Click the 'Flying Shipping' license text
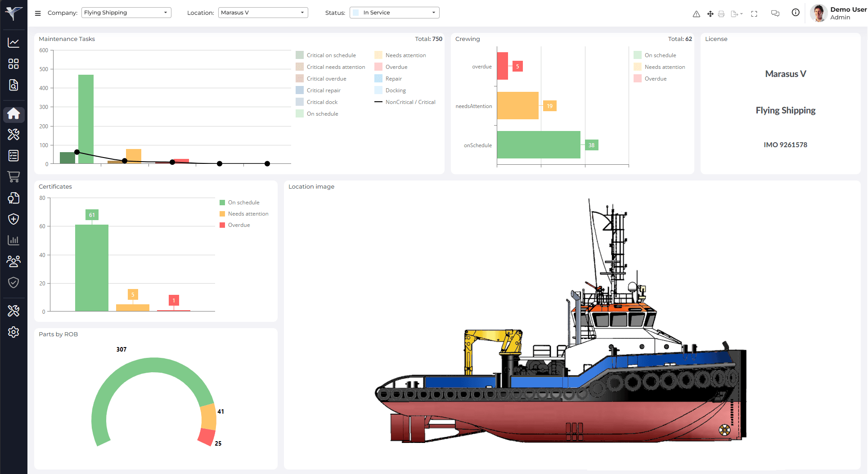 pyautogui.click(x=786, y=110)
